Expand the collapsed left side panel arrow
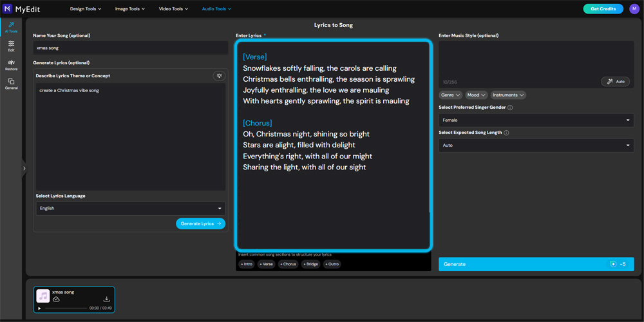 click(x=24, y=168)
